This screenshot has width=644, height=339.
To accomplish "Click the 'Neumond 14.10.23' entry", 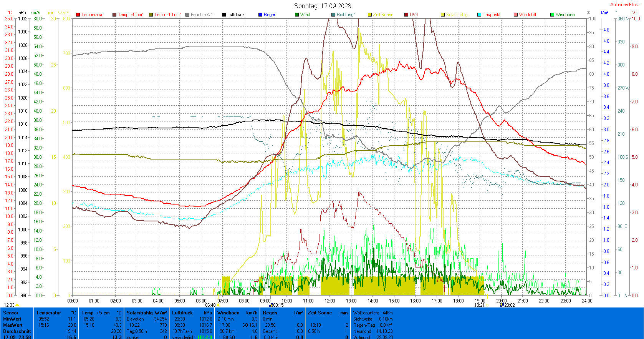I will (373, 331).
